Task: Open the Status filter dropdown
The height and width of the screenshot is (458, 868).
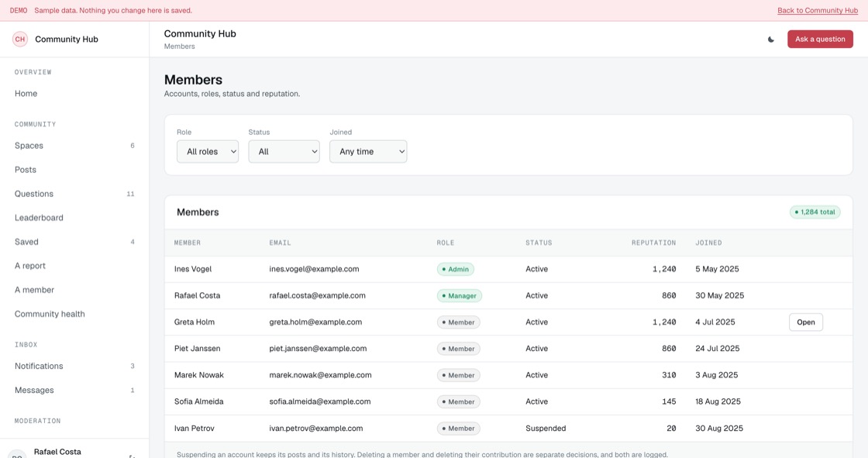Action: [284, 152]
